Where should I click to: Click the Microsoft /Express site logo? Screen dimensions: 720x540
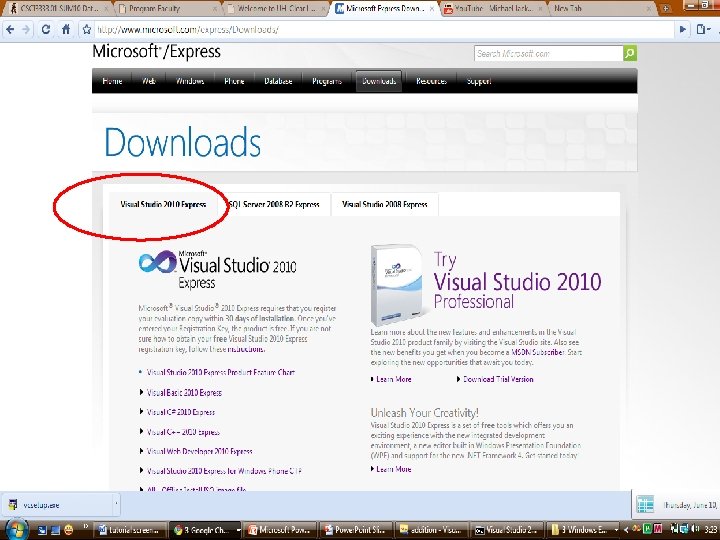[x=157, y=51]
